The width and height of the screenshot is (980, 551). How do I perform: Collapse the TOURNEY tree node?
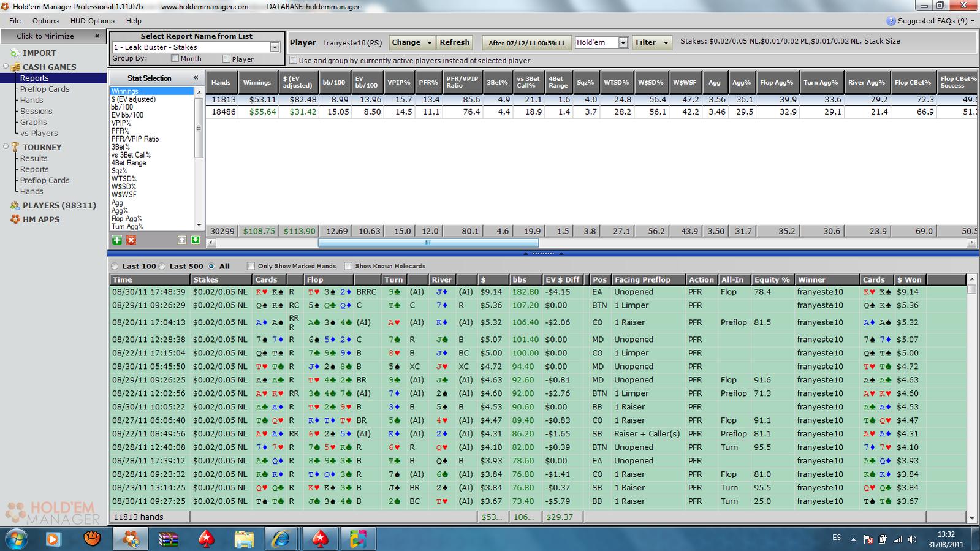(x=6, y=147)
